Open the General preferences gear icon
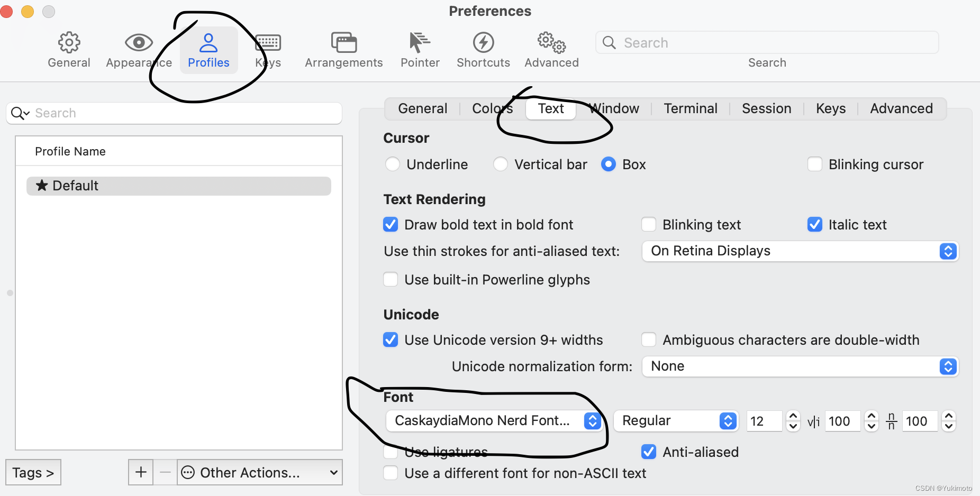 (x=69, y=42)
